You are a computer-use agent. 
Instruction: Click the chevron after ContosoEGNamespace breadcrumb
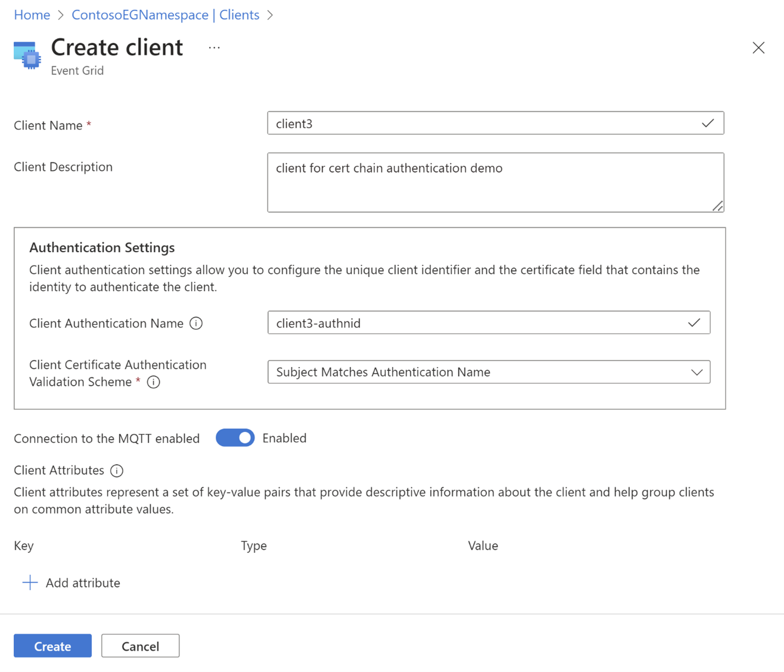tap(269, 15)
